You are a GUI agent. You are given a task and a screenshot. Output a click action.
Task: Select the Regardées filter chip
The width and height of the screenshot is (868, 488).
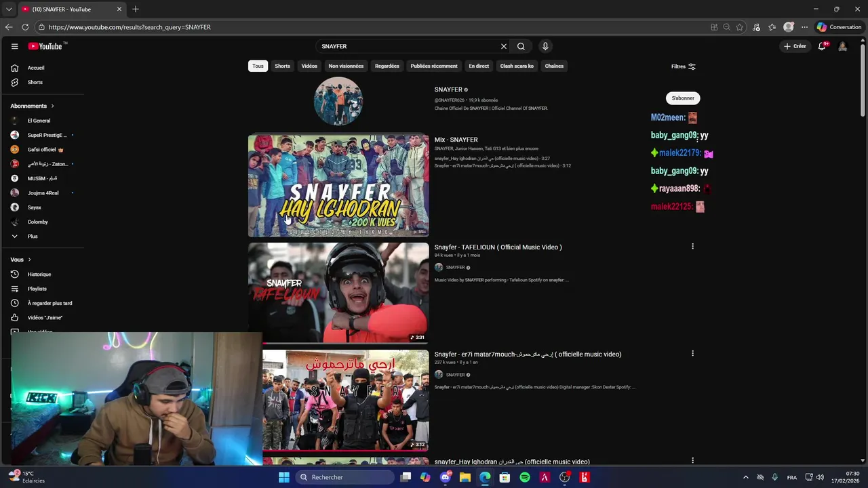(x=387, y=66)
